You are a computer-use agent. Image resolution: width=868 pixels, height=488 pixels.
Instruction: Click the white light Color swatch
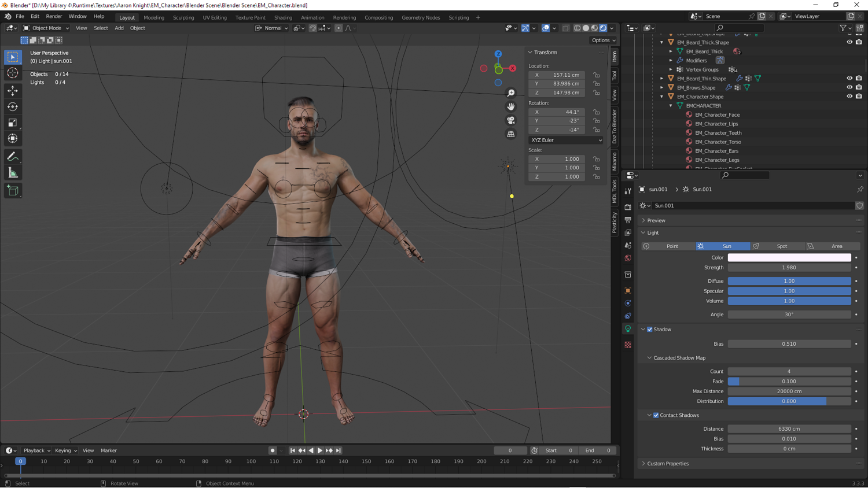click(789, 258)
